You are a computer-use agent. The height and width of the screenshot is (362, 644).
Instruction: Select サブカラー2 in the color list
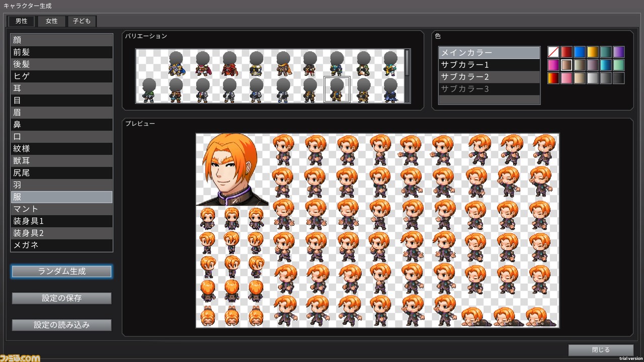coord(489,76)
